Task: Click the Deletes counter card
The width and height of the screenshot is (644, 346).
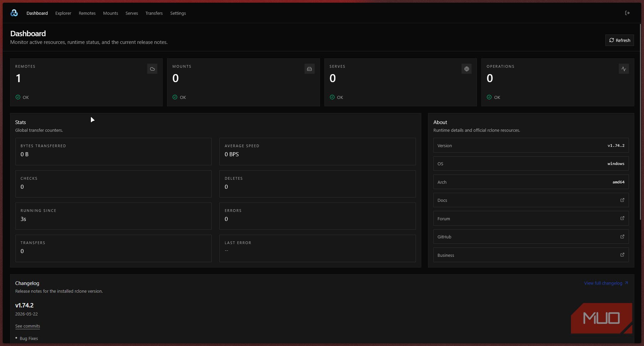Action: pos(318,184)
